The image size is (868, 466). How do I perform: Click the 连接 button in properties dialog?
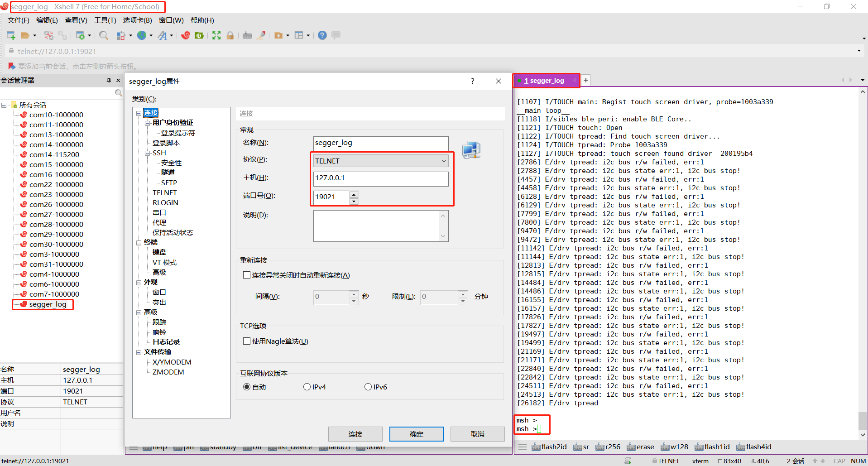pyautogui.click(x=355, y=434)
